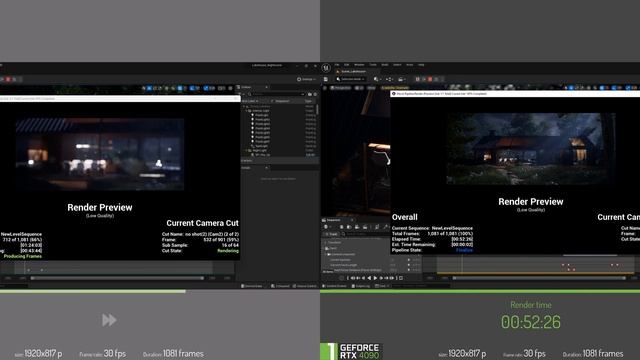Click the save icon in right editor toolbar
This screenshot has height=360, width=640.
point(326,79)
